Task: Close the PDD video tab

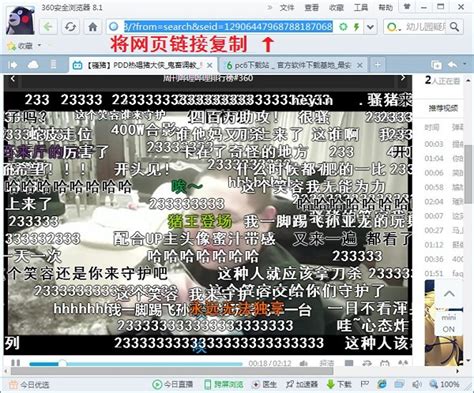Action: (x=210, y=65)
